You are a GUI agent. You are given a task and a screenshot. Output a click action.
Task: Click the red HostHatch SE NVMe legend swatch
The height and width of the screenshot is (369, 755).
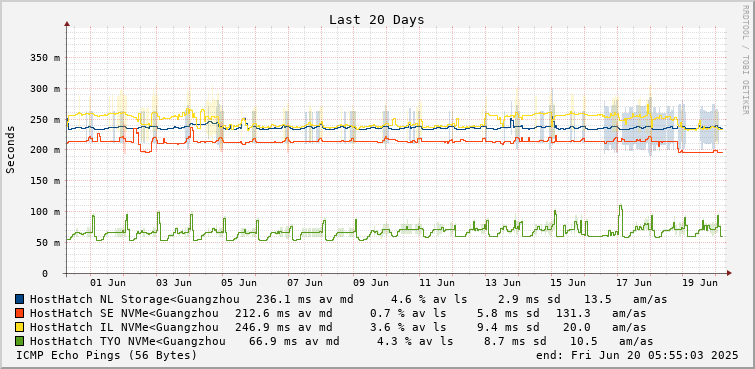[x=20, y=313]
